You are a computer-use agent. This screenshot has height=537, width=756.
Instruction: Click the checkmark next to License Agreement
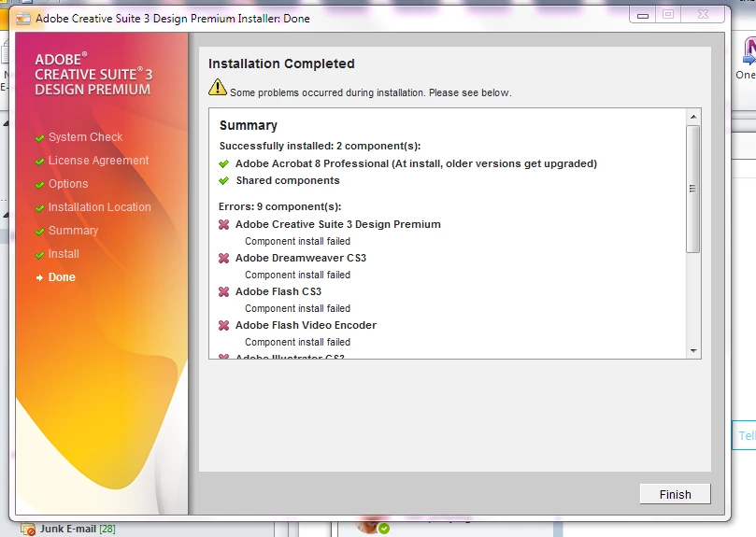click(x=39, y=162)
